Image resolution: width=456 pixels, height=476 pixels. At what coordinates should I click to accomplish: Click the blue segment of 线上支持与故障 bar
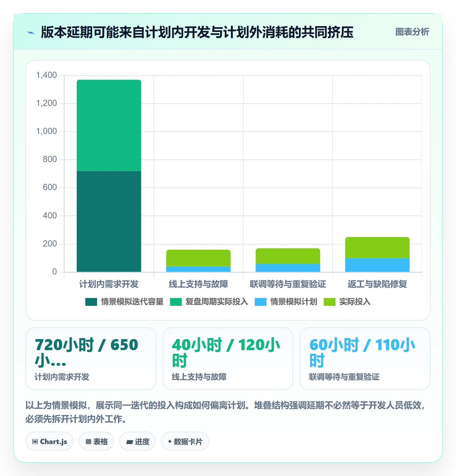coord(198,269)
